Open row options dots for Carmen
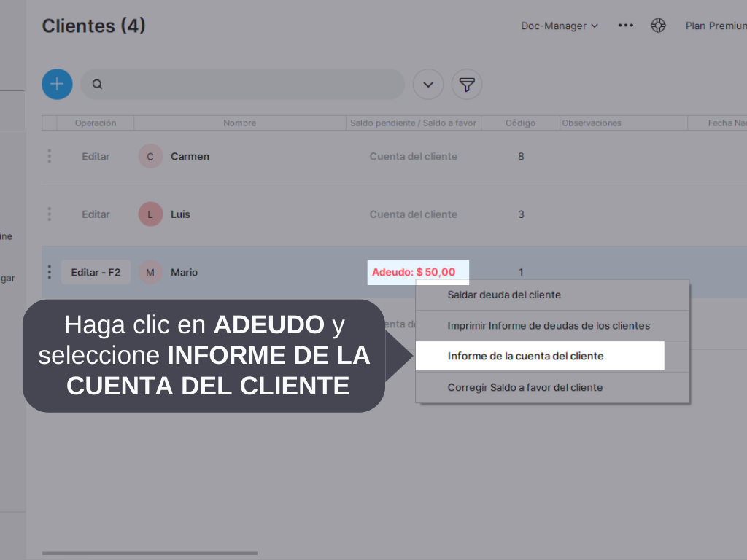 point(49,156)
